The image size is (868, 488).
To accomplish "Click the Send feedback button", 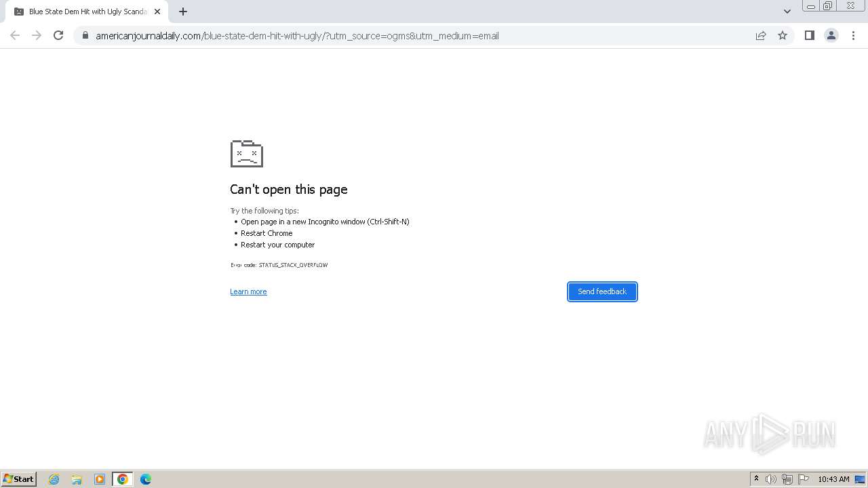I will (x=602, y=291).
